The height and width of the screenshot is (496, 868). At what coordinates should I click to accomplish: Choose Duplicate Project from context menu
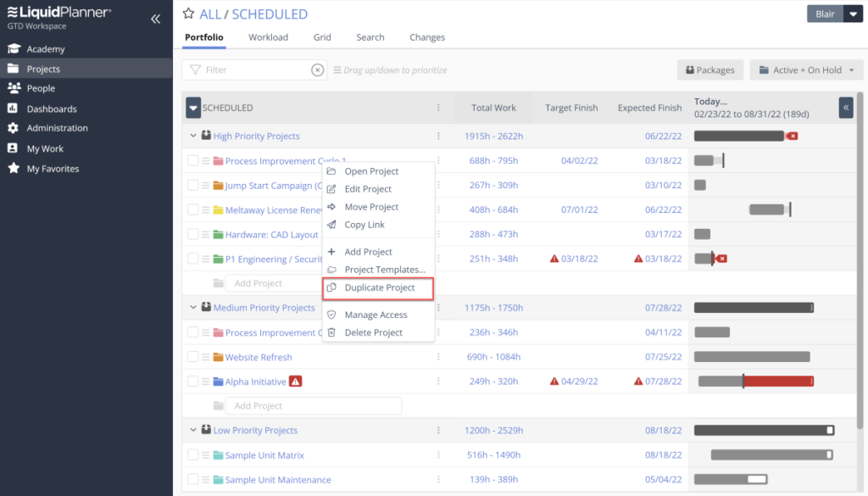(378, 288)
